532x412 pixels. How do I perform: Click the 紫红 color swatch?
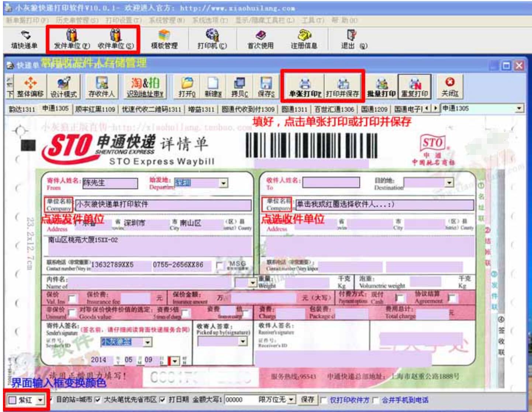pyautogui.click(x=13, y=400)
